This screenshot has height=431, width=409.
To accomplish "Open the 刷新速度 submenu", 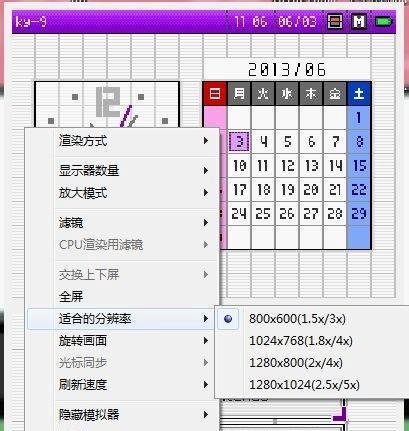I will [x=123, y=385].
